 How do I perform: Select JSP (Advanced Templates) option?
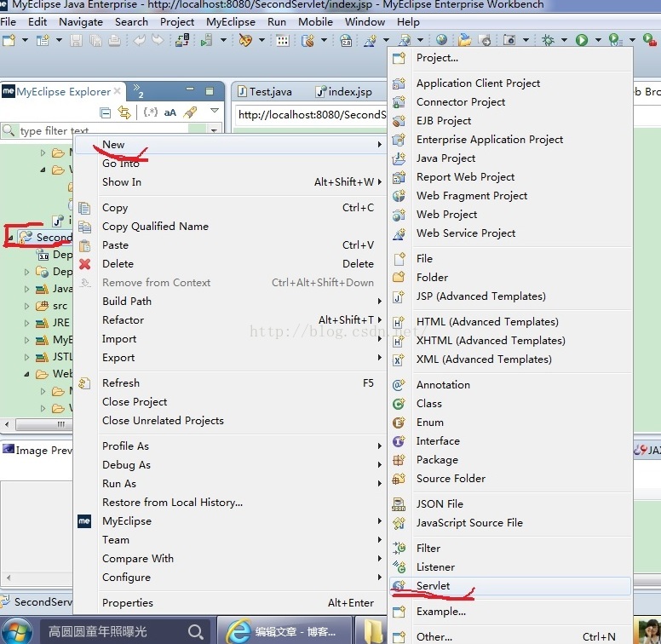tap(510, 296)
